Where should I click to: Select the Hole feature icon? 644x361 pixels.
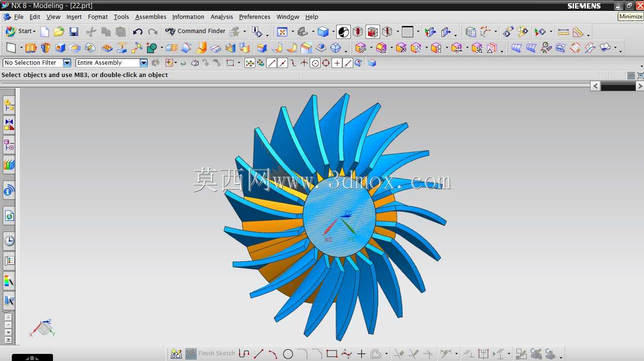coord(60,48)
